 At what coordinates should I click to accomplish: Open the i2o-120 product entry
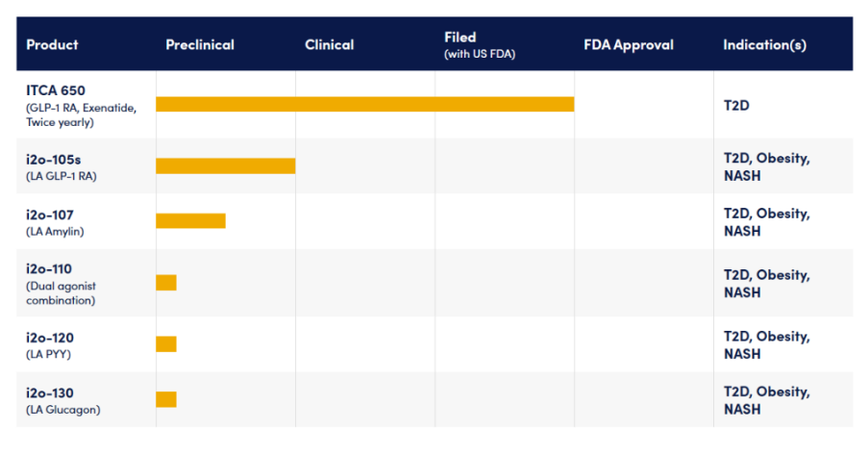point(50,338)
